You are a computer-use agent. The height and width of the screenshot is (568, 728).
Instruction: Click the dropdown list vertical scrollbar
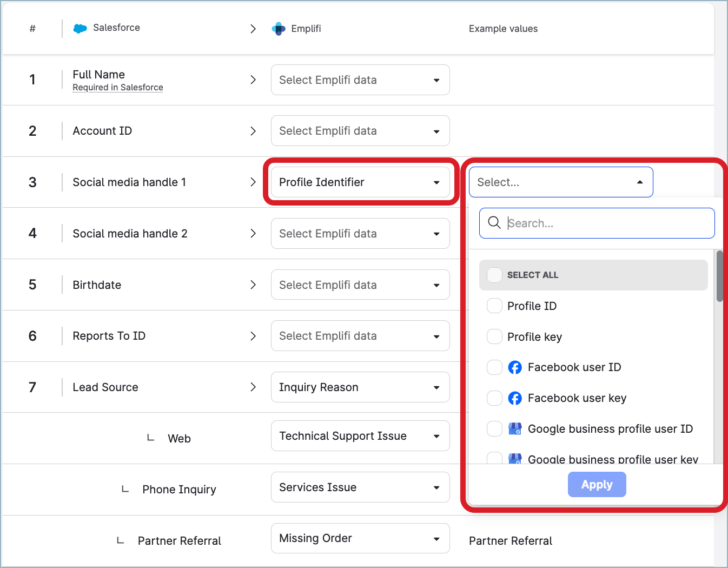[719, 276]
